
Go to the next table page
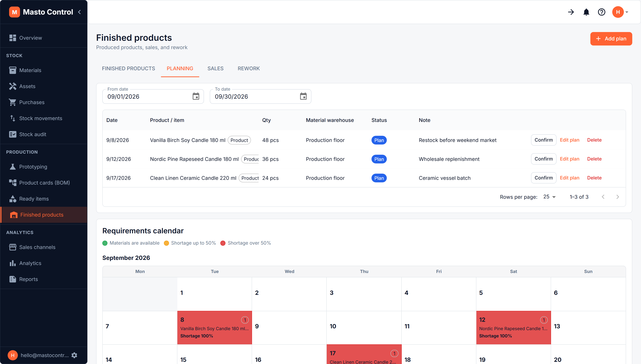(618, 197)
